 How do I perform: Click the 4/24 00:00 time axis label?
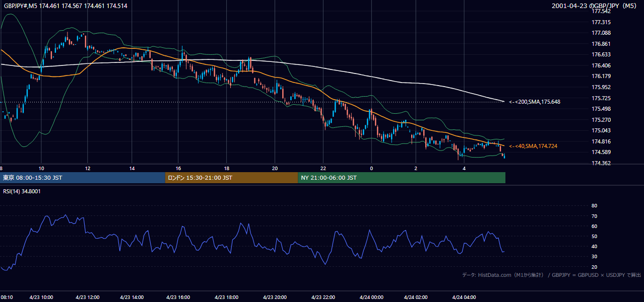(371, 297)
